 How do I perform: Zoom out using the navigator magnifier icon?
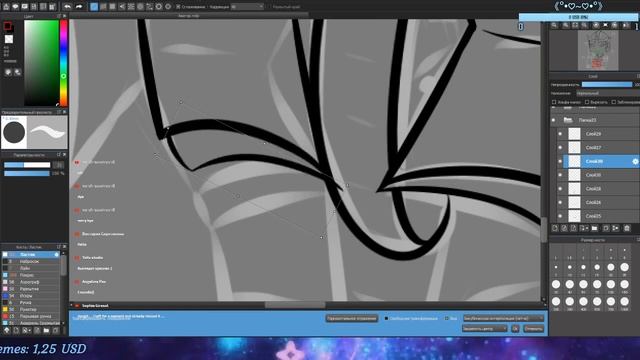coord(565,25)
